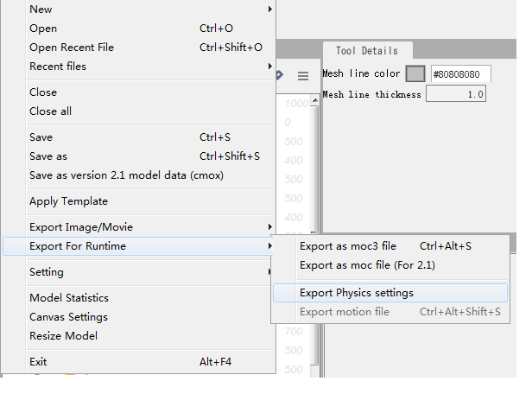The width and height of the screenshot is (532, 394).
Task: Switch to the Tool Details tab
Action: pos(367,51)
